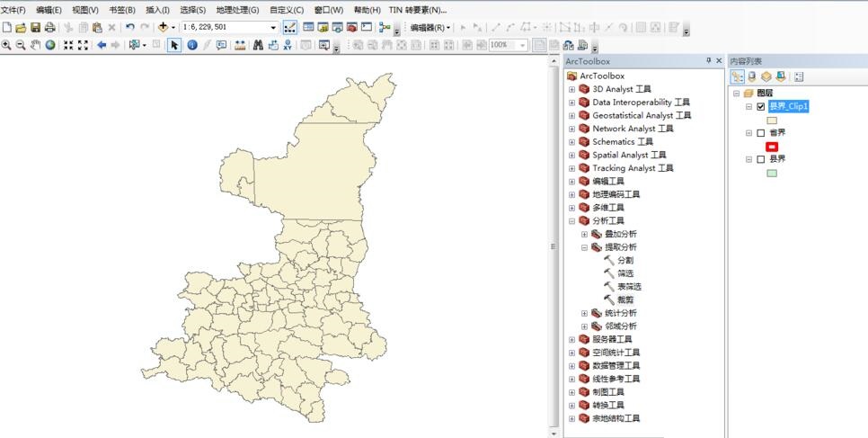The width and height of the screenshot is (868, 438).
Task: Click the Find binoculars icon
Action: pos(257,45)
